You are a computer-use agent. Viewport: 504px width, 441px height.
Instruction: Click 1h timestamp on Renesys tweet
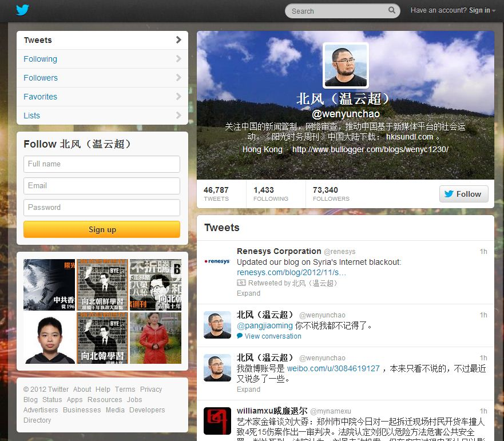tap(483, 251)
